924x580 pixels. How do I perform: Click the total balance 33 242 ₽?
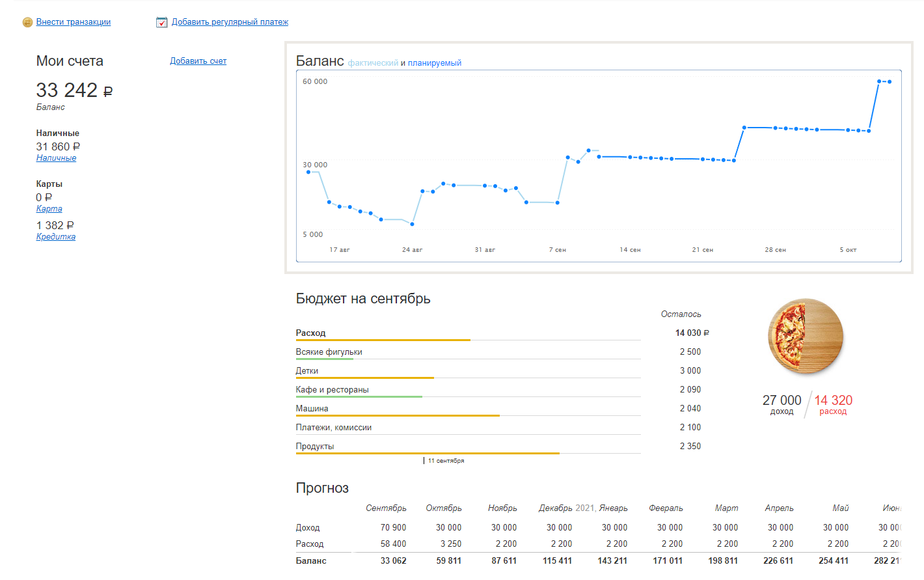[x=74, y=90]
